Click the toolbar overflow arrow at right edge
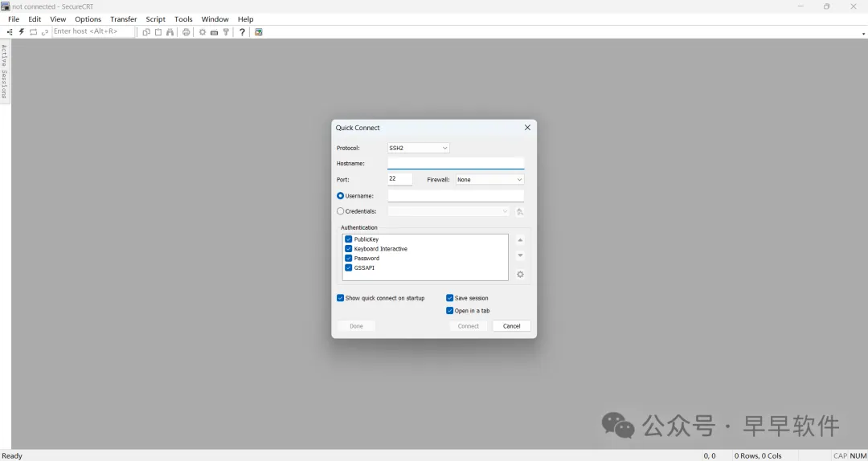The height and width of the screenshot is (461, 868). click(863, 34)
